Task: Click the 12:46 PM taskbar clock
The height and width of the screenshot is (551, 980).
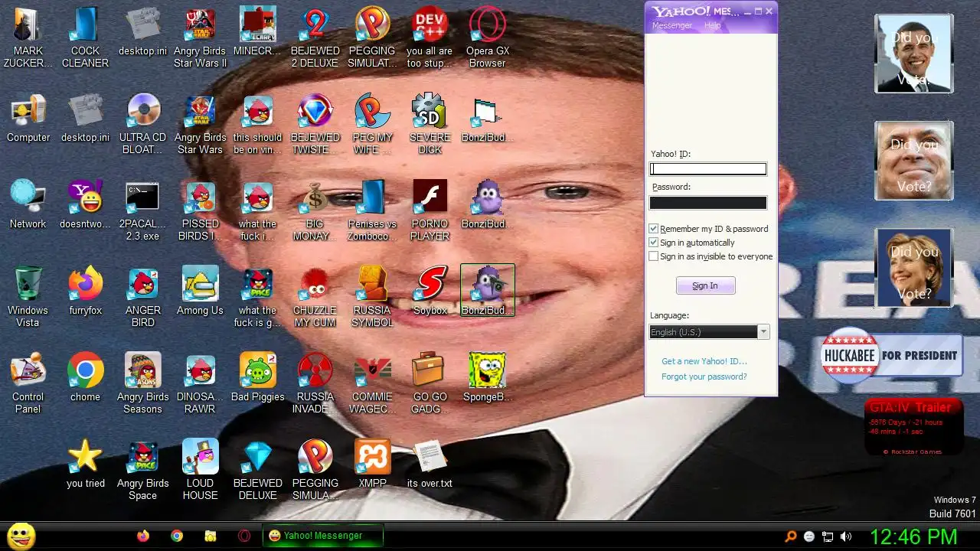Action: [914, 536]
